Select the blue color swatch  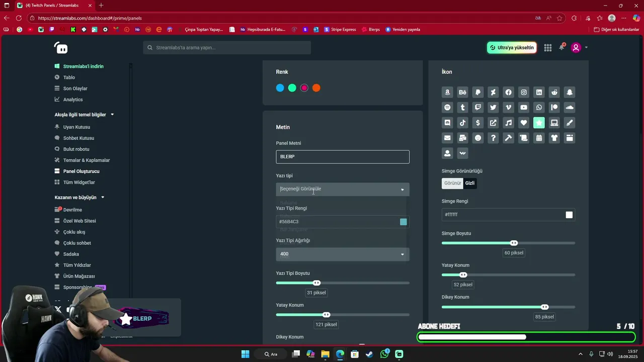(280, 88)
